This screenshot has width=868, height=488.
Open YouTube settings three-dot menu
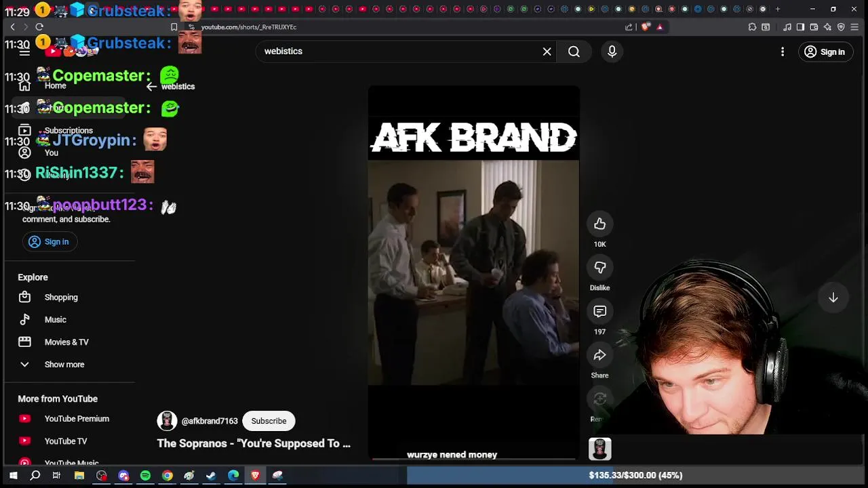[783, 52]
